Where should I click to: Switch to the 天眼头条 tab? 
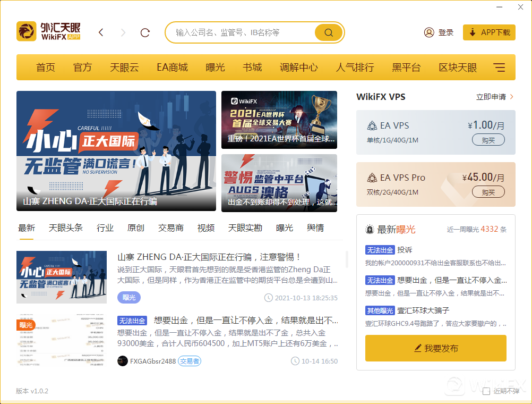point(66,228)
